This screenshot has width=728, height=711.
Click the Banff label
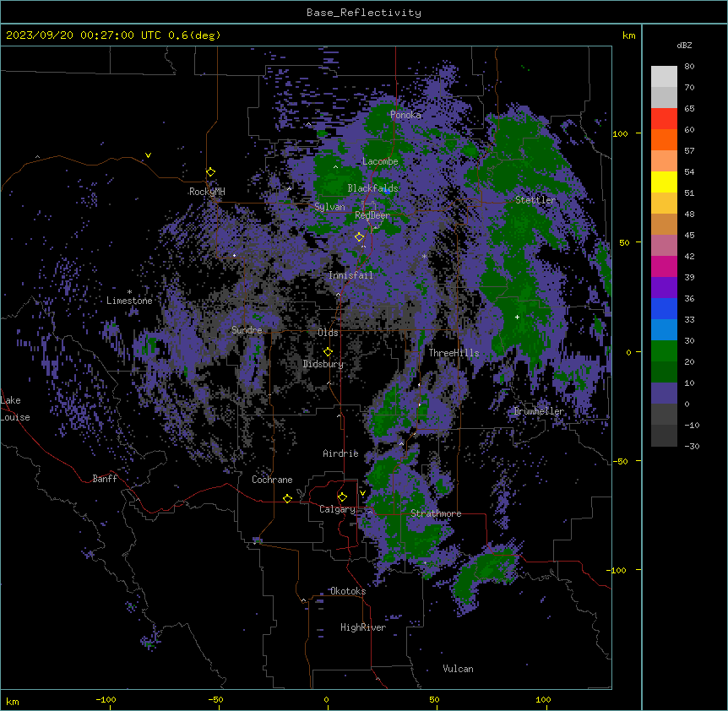click(x=105, y=479)
